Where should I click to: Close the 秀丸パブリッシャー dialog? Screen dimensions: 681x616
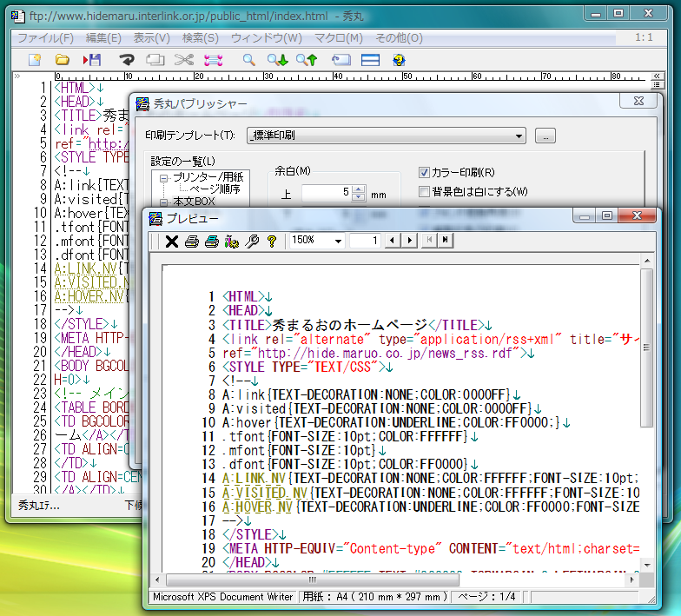[x=638, y=101]
